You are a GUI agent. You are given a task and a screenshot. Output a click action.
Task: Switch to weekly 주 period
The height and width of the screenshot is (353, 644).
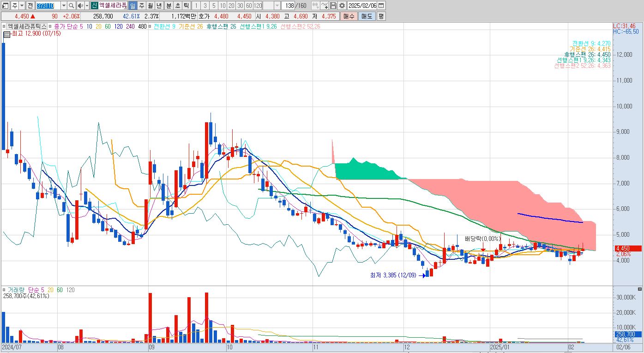[141, 6]
